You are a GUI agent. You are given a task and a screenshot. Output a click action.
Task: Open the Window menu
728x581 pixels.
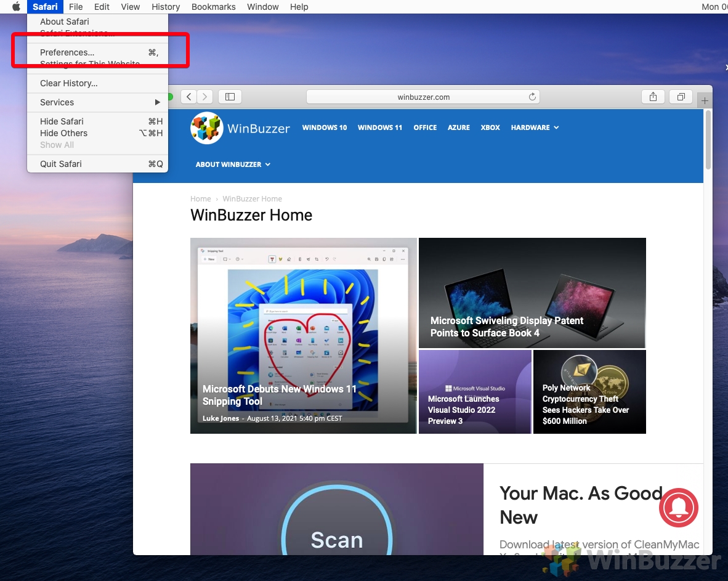tap(263, 7)
